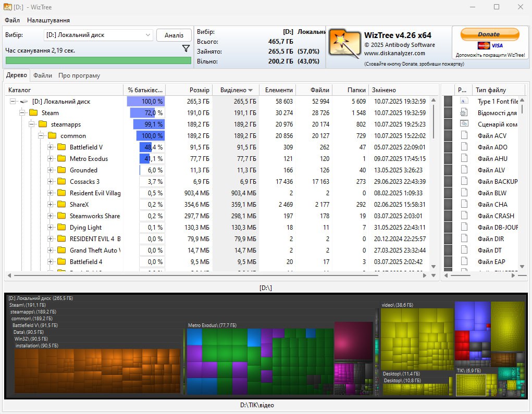Click the Файл ACV file icon
Image resolution: width=532 pixels, height=414 pixels.
[464, 135]
